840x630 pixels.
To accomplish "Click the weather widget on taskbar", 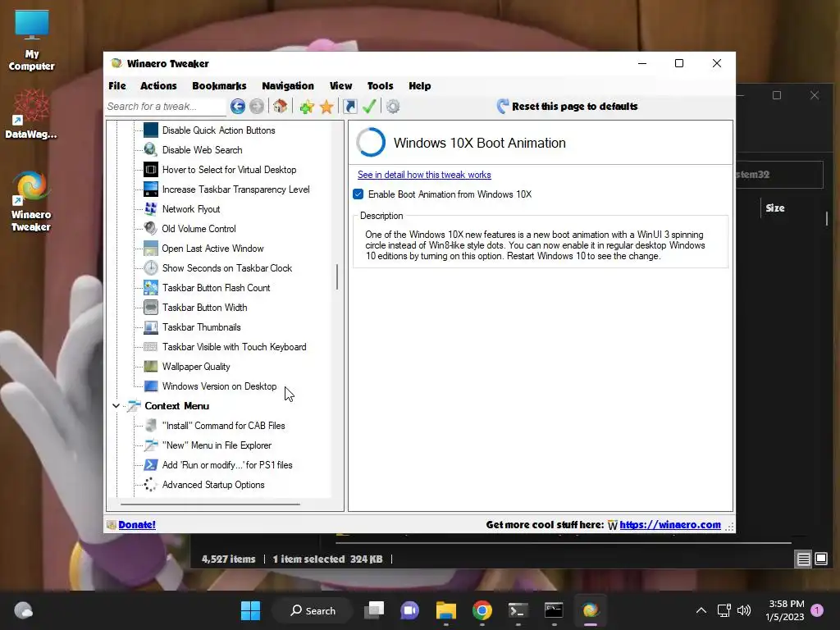I will [x=23, y=610].
